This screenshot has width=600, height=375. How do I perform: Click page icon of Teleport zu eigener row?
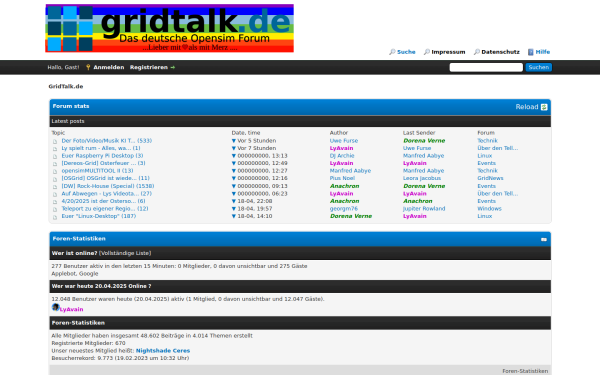point(55,209)
